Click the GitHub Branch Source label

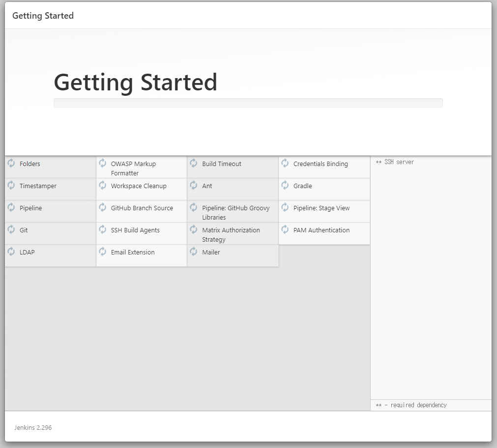click(142, 208)
